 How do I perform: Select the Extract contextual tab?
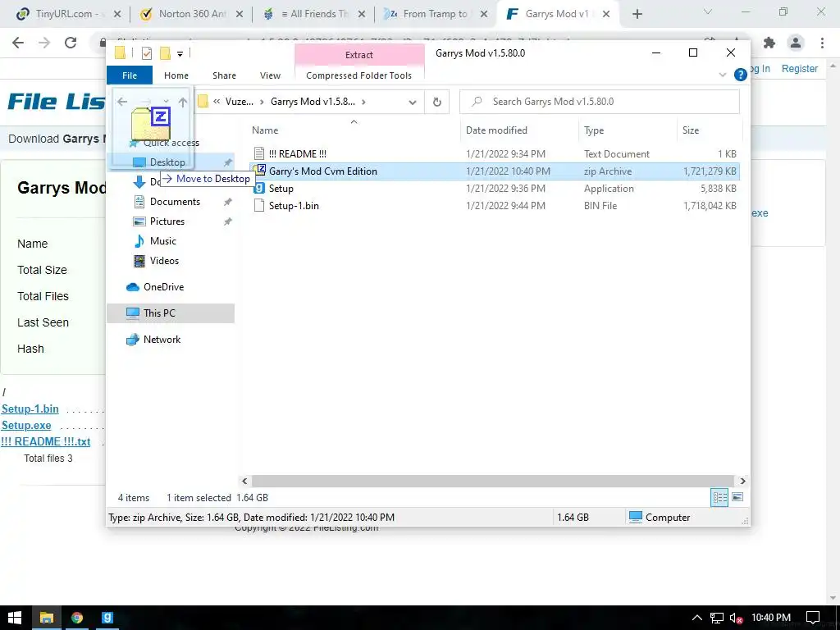point(359,55)
